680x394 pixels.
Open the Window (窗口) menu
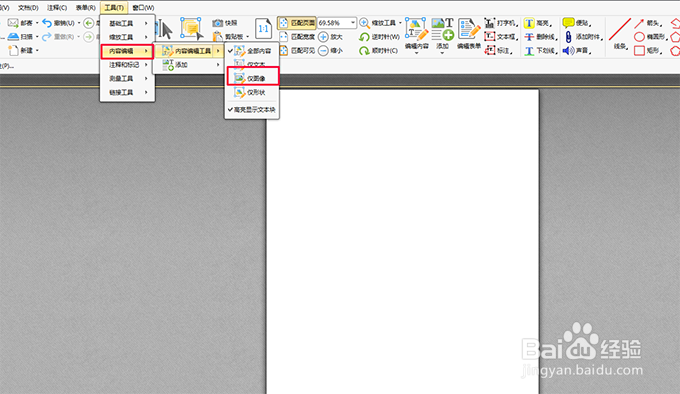(x=143, y=8)
